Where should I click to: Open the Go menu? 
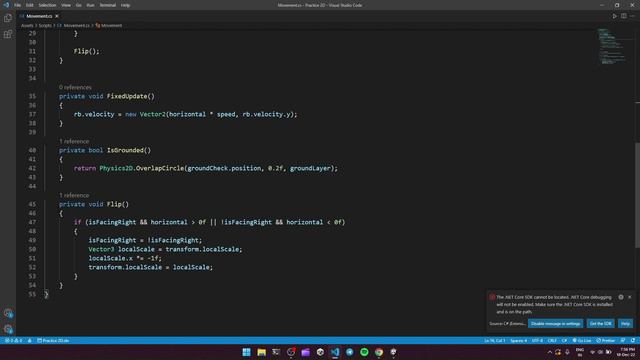[x=79, y=5]
